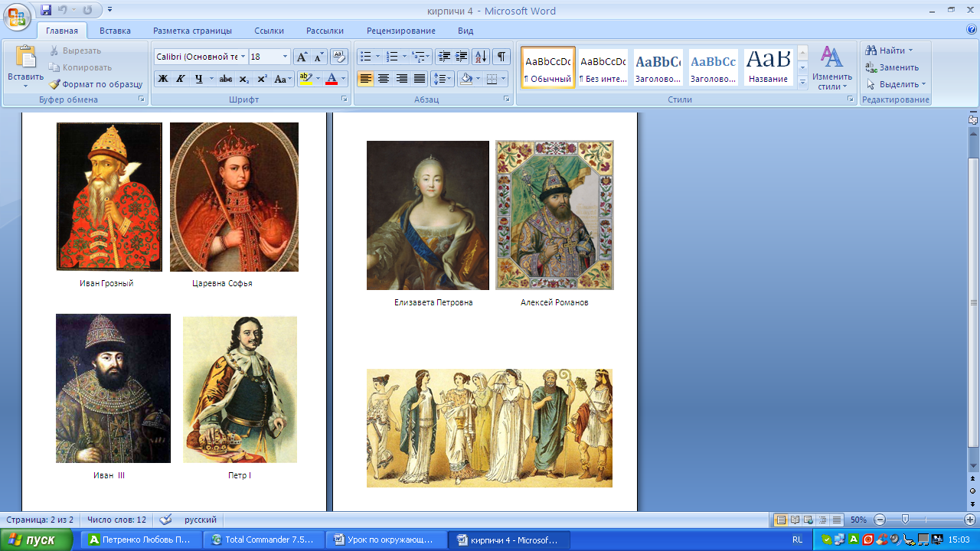The height and width of the screenshot is (551, 980).
Task: Open Word help icon
Action: tap(972, 30)
